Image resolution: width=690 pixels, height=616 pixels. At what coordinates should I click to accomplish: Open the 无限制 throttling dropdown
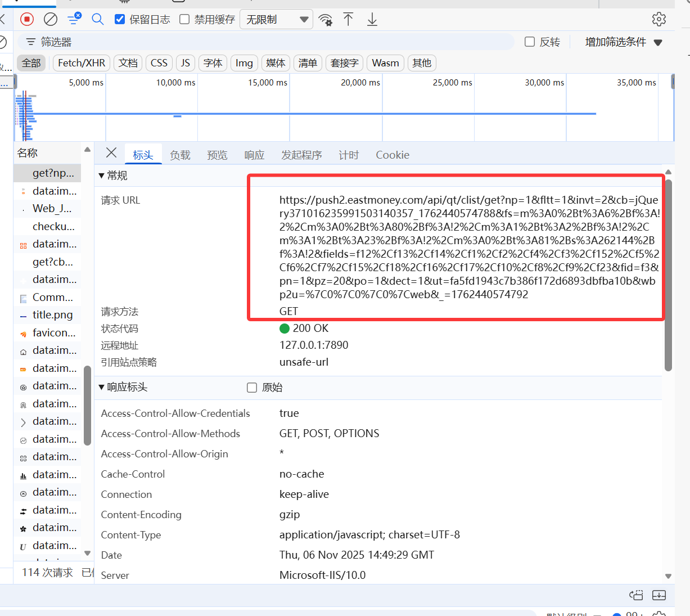pos(276,19)
